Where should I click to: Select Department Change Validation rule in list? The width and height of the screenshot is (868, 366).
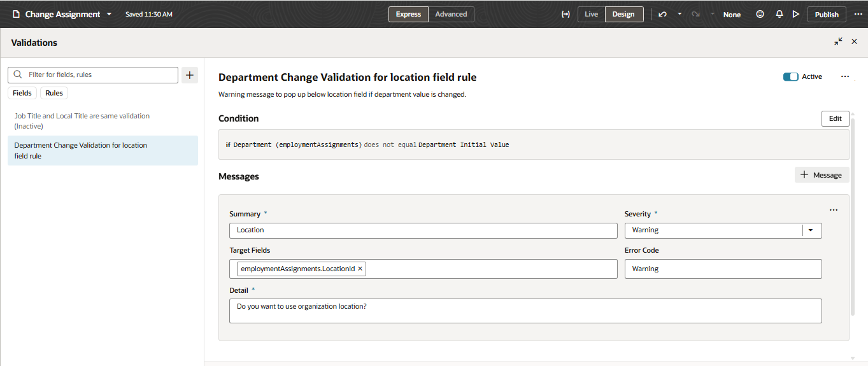[x=103, y=150]
